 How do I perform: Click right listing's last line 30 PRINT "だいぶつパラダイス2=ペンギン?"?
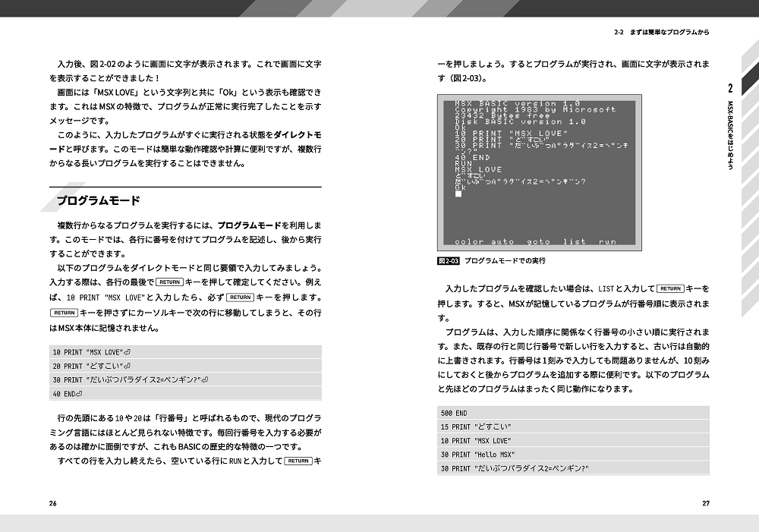[x=573, y=468]
